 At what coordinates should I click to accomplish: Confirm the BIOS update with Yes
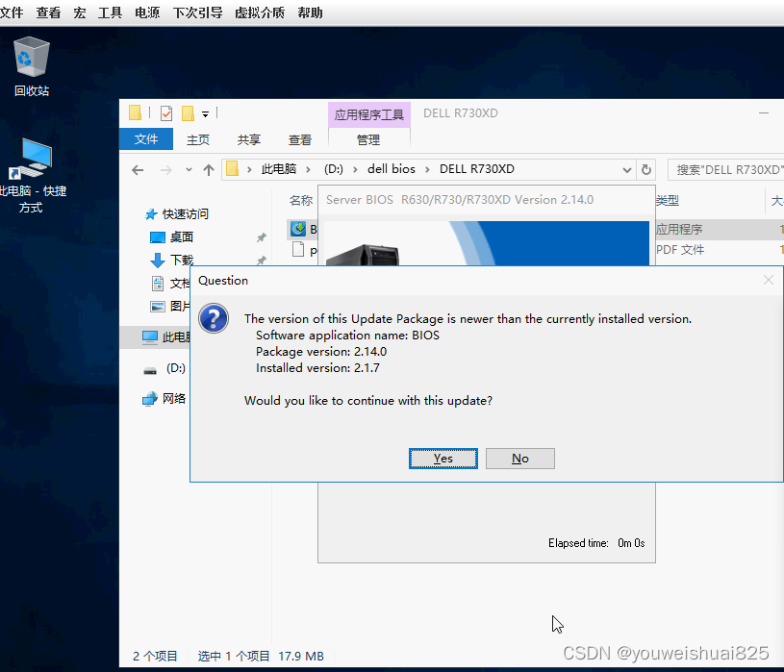pos(443,459)
